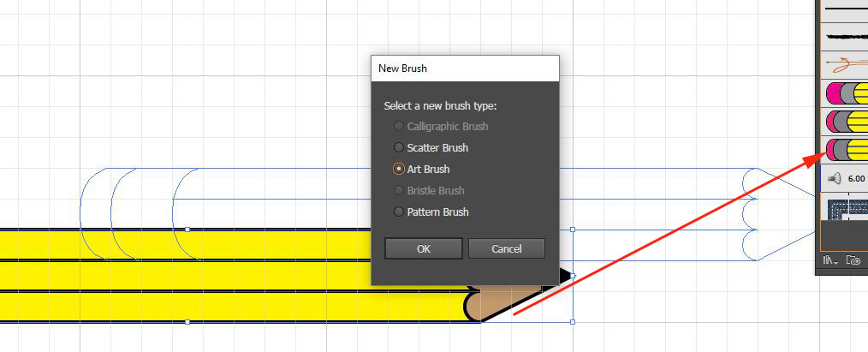Choose the orange arrow brush

(x=846, y=63)
